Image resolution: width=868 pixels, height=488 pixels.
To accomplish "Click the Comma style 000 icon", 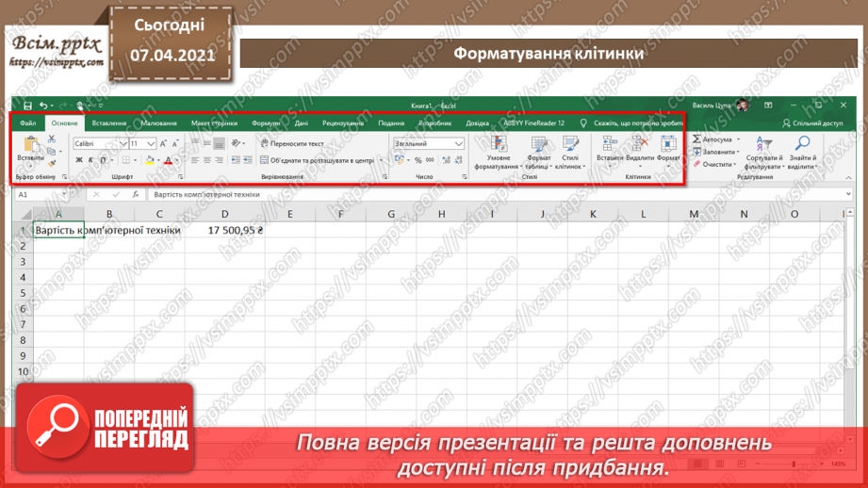I will [430, 160].
